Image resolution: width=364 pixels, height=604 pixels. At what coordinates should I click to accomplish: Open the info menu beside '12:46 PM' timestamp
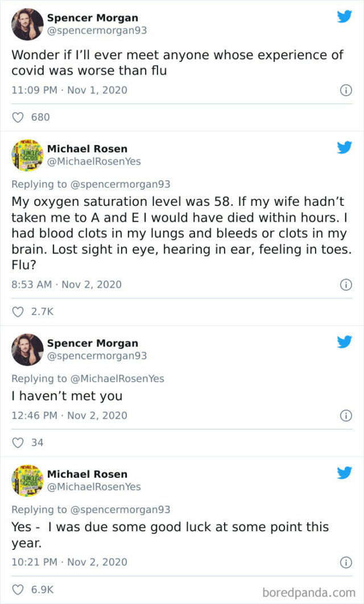point(346,415)
